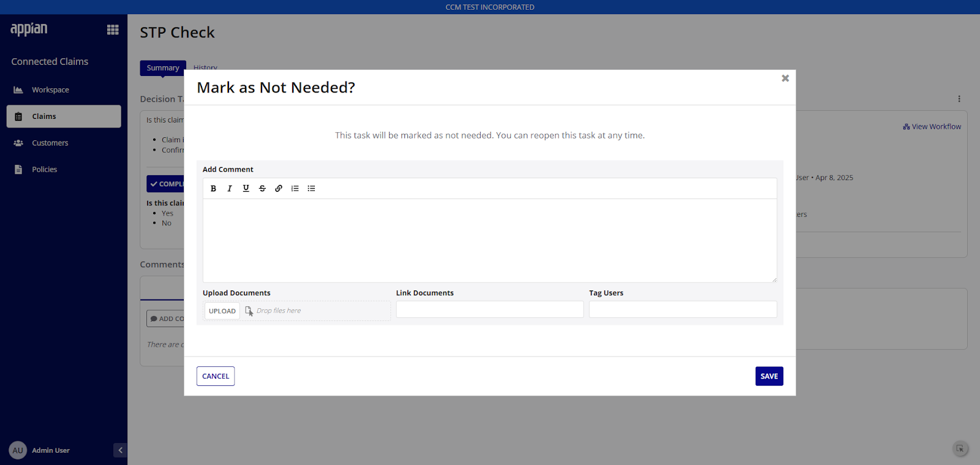The height and width of the screenshot is (465, 980).
Task: Click the Upload button
Action: click(x=222, y=311)
